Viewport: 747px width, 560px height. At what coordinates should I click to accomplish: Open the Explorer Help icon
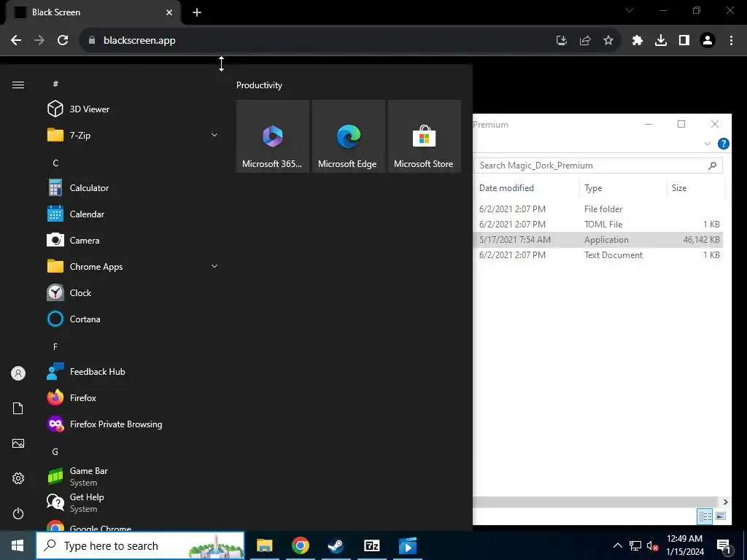[x=723, y=144]
